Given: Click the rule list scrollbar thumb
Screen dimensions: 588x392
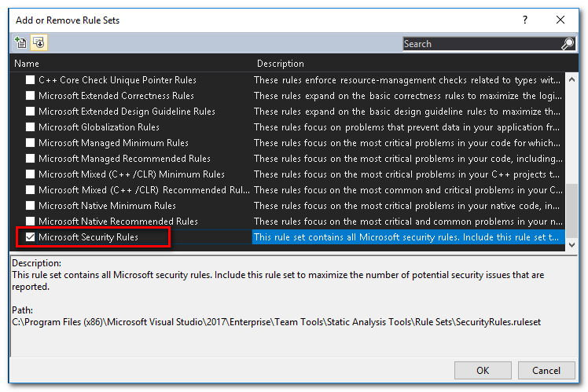Looking at the screenshot, I should [571, 210].
